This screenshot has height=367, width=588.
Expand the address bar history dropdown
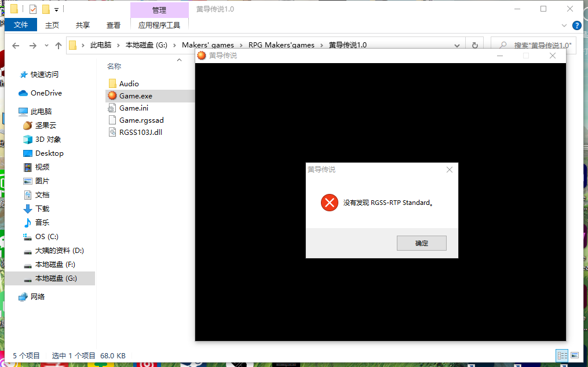[456, 46]
